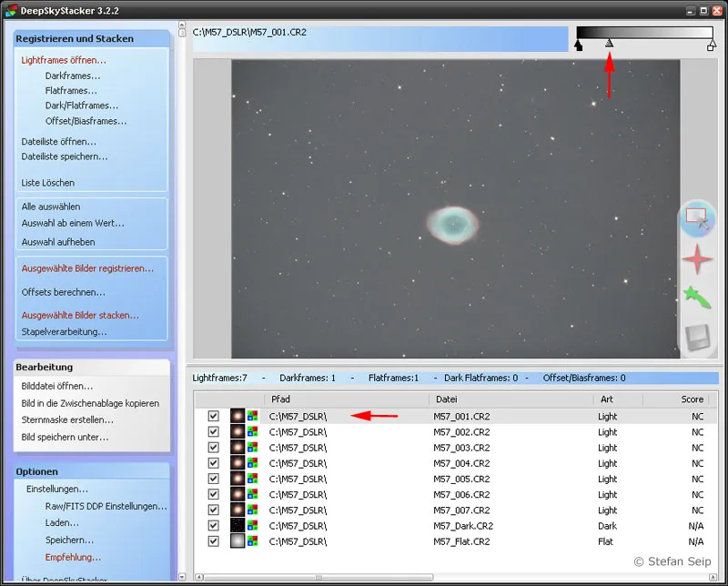Click the file list horizontal scrollbar
Viewport: 728px width, 586px height.
(x=318, y=577)
